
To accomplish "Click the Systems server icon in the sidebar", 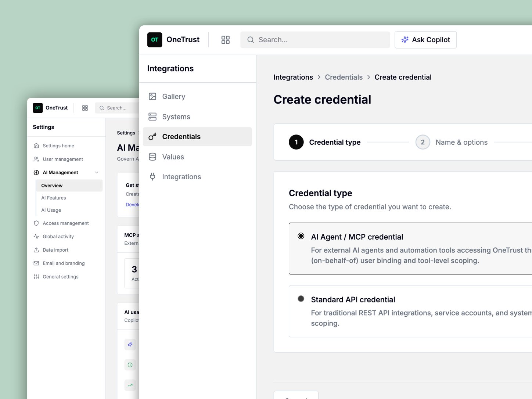I will 152,116.
